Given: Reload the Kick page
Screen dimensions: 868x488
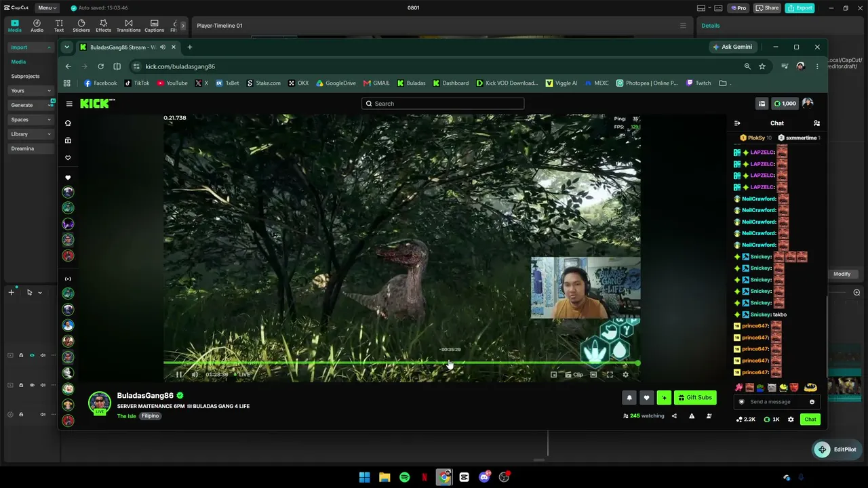Looking at the screenshot, I should pyautogui.click(x=100, y=66).
